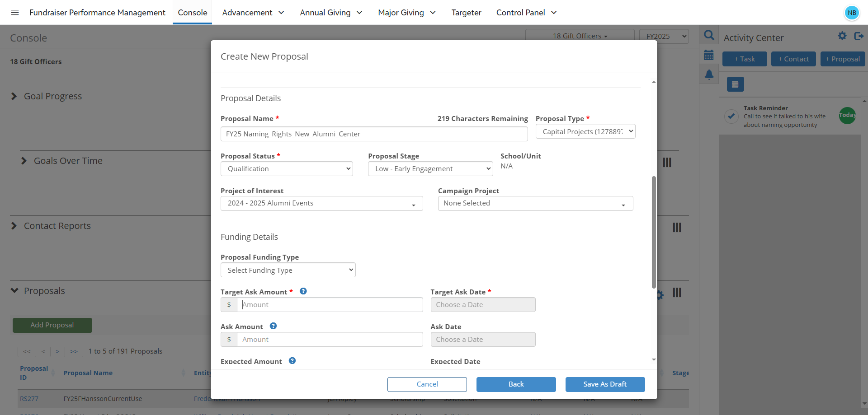868x415 pixels.
Task: Open the NB user avatar menu
Action: 852,13
